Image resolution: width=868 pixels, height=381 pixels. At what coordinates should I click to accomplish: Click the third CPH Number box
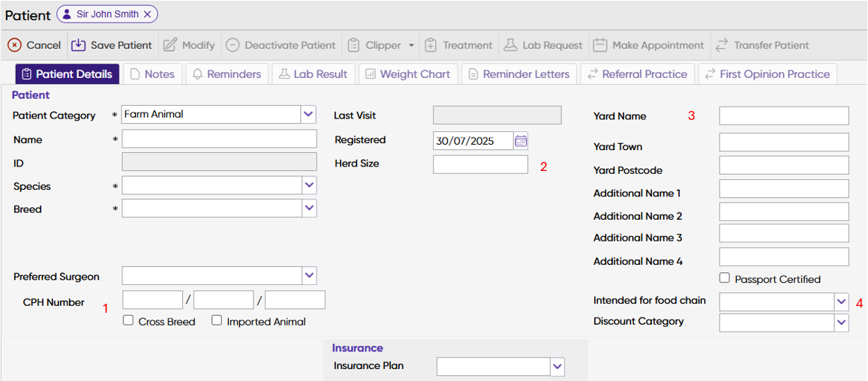tap(295, 299)
